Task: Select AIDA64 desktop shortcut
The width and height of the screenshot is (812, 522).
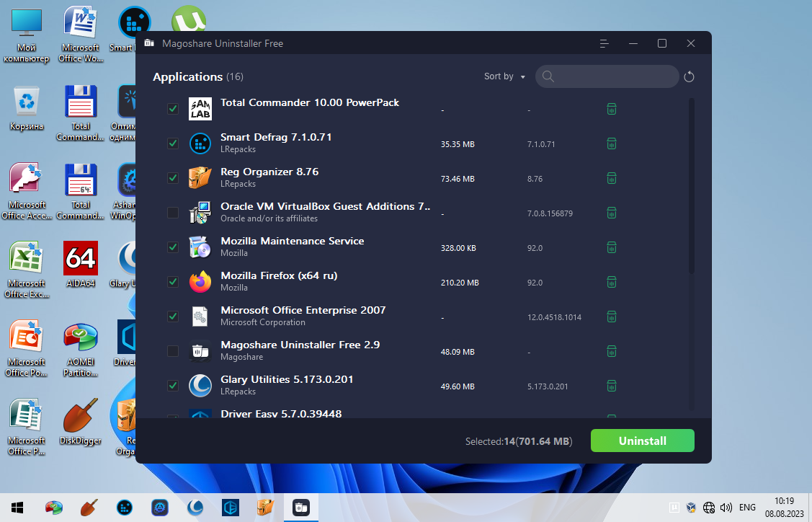Action: (80, 265)
